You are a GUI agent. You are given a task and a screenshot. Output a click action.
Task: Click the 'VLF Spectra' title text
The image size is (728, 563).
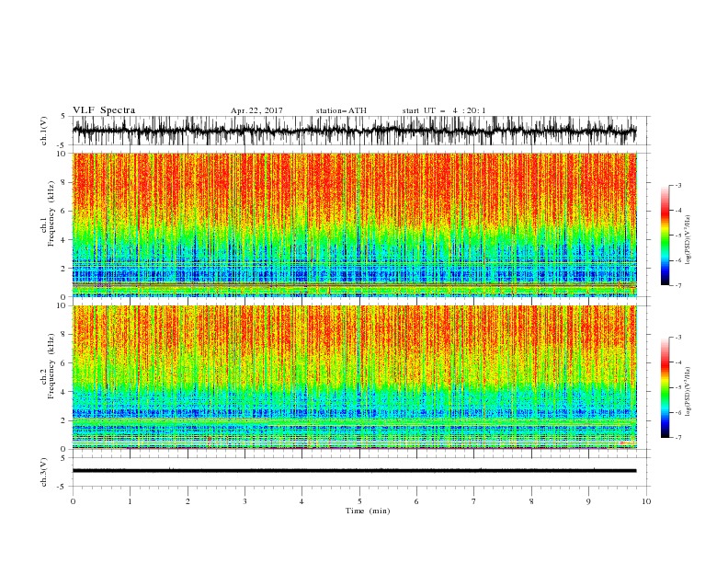[104, 110]
